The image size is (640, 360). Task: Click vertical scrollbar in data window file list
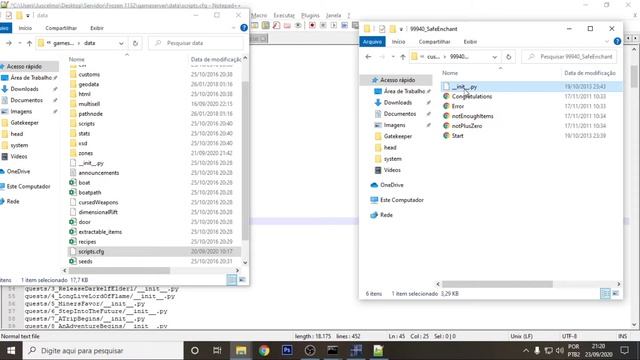click(x=245, y=160)
